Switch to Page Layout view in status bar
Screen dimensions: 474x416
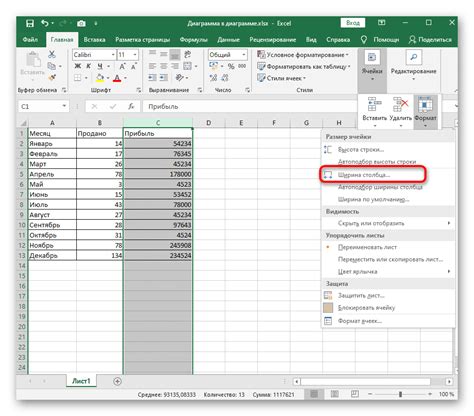point(334,394)
